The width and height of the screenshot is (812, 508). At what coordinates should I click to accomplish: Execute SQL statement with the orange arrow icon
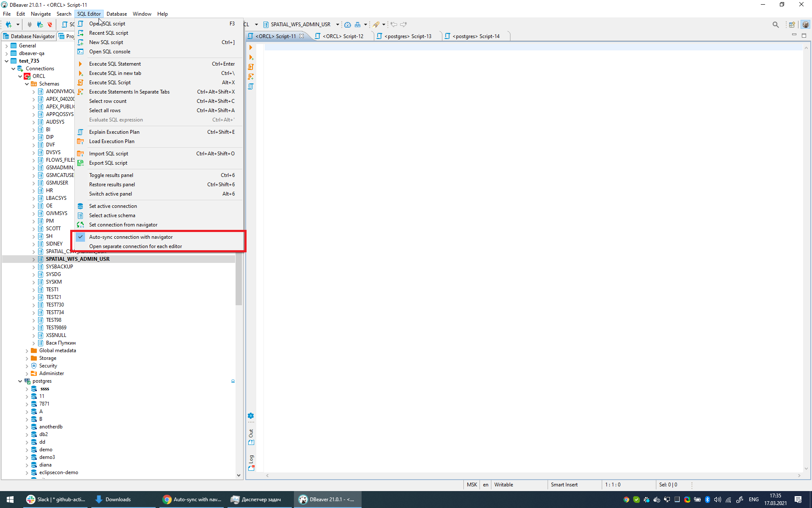[251, 47]
